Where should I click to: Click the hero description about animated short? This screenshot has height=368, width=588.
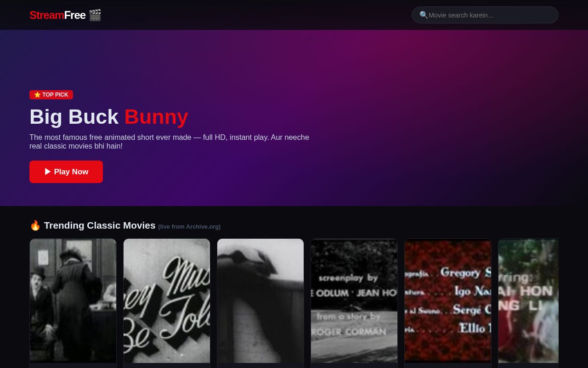tap(169, 142)
